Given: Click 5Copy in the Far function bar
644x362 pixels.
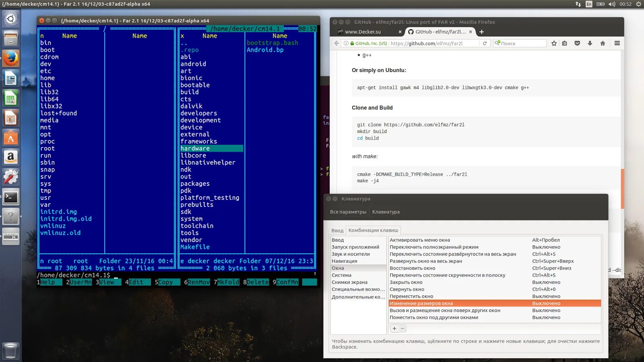Looking at the screenshot, I should (167, 282).
